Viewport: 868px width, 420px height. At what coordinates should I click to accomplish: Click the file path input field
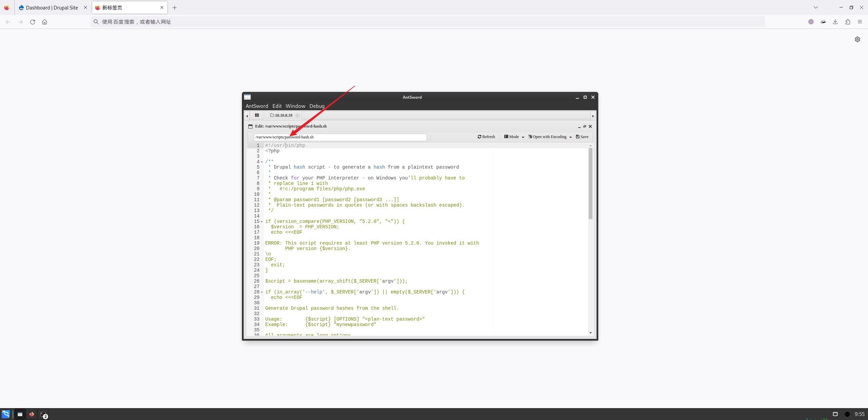(340, 137)
